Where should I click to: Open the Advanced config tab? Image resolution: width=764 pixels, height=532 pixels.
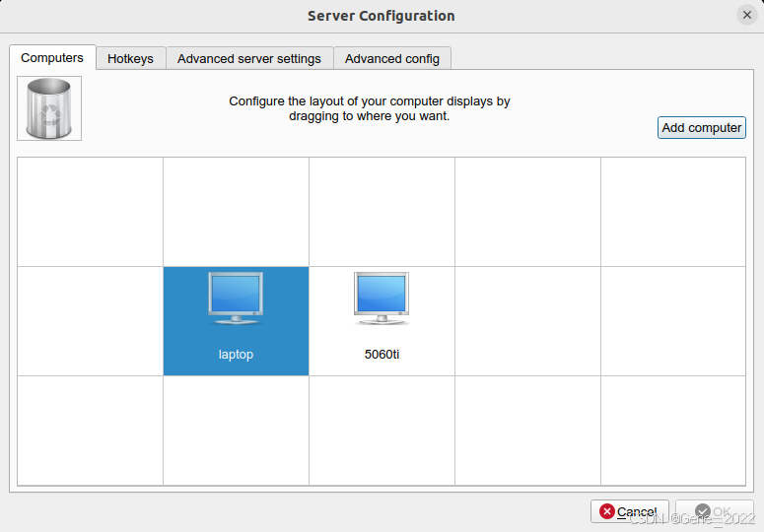click(392, 58)
